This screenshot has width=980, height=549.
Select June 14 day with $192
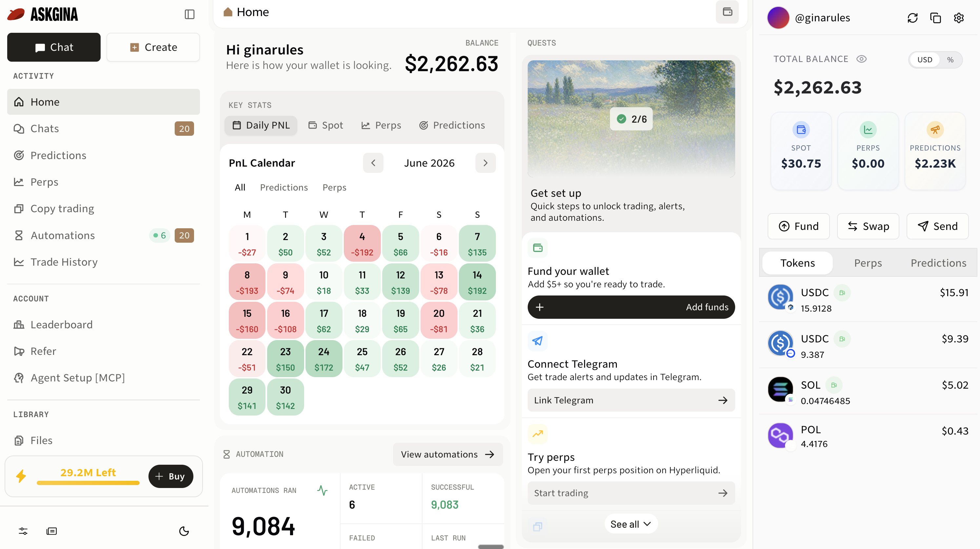(x=477, y=282)
